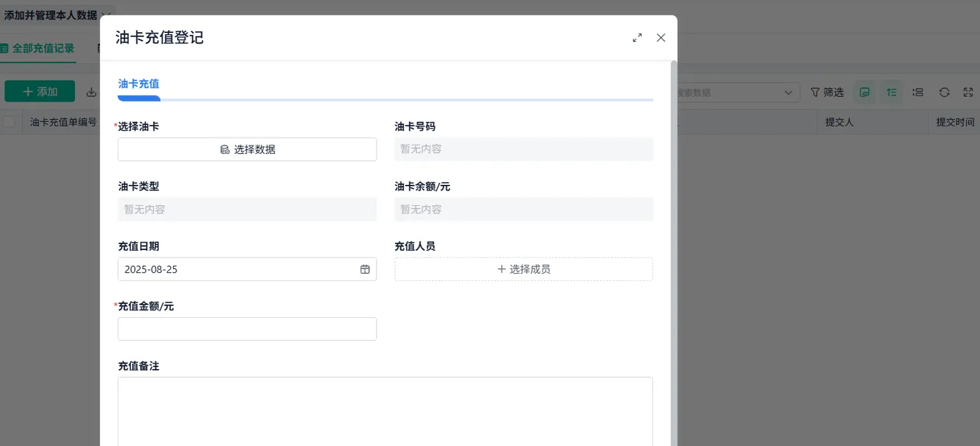Open the 筛选 filter button
Viewport: 980px width, 446px height.
pyautogui.click(x=827, y=92)
